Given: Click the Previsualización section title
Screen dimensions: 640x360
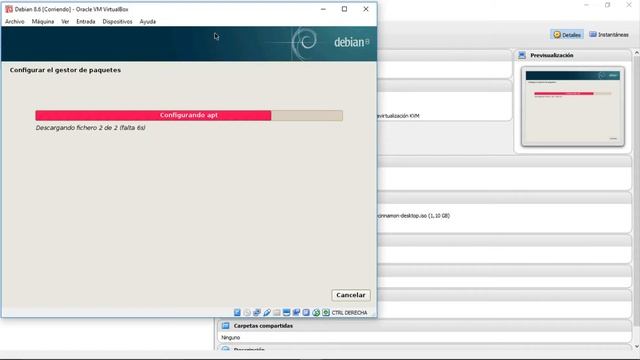Looking at the screenshot, I should (552, 55).
